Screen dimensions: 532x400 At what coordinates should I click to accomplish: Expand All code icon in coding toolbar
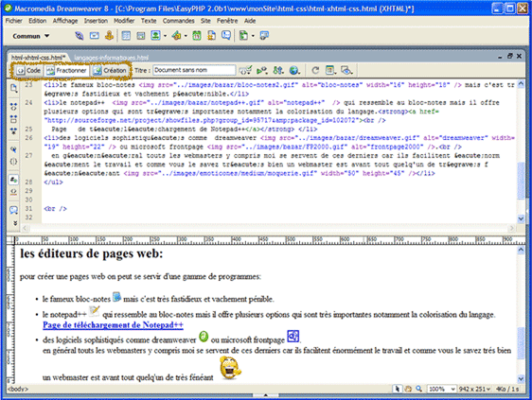[13, 130]
